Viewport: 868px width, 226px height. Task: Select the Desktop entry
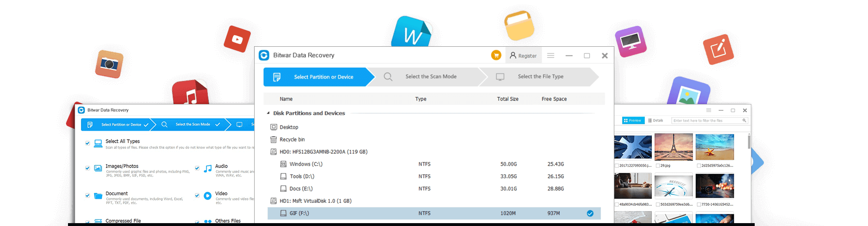289,127
